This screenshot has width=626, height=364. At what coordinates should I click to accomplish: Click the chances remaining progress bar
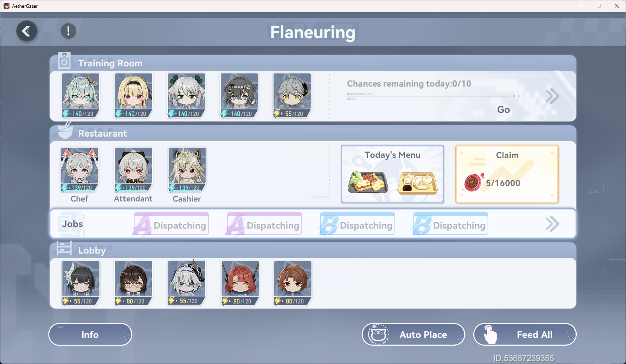pyautogui.click(x=428, y=96)
